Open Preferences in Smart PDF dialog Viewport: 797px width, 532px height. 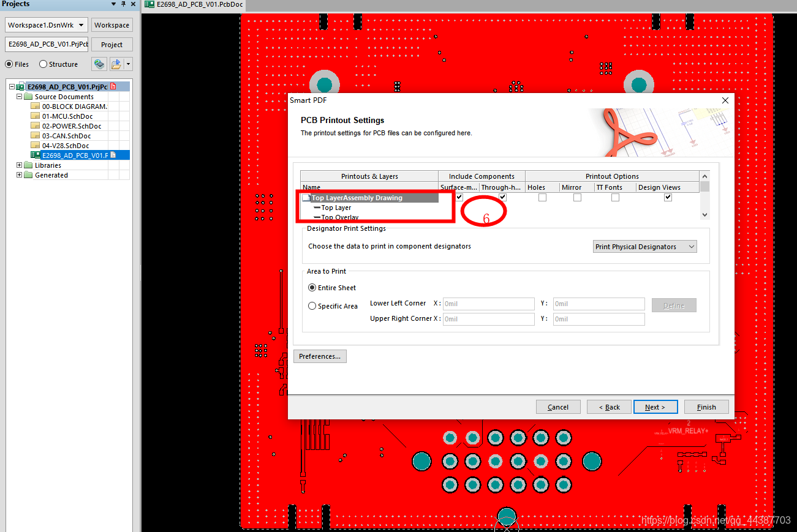(x=320, y=356)
